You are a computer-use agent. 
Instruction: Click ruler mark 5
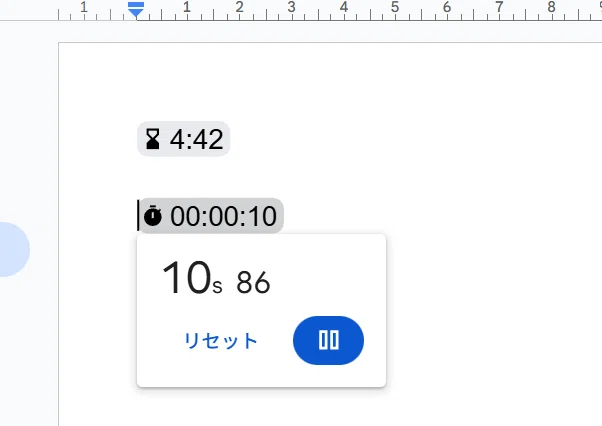[x=395, y=7]
